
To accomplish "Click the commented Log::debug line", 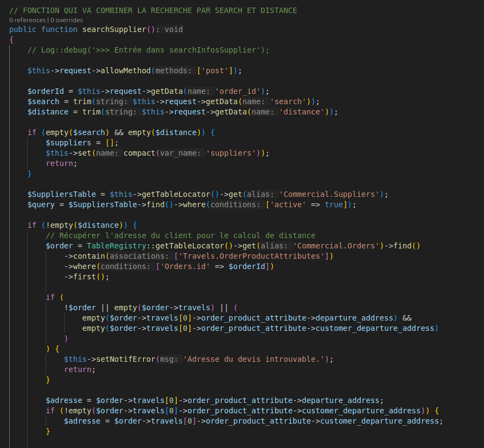I will pos(148,50).
